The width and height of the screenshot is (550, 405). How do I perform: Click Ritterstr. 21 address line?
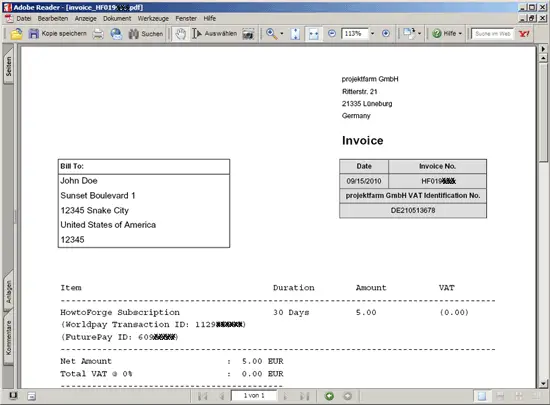coord(360,92)
